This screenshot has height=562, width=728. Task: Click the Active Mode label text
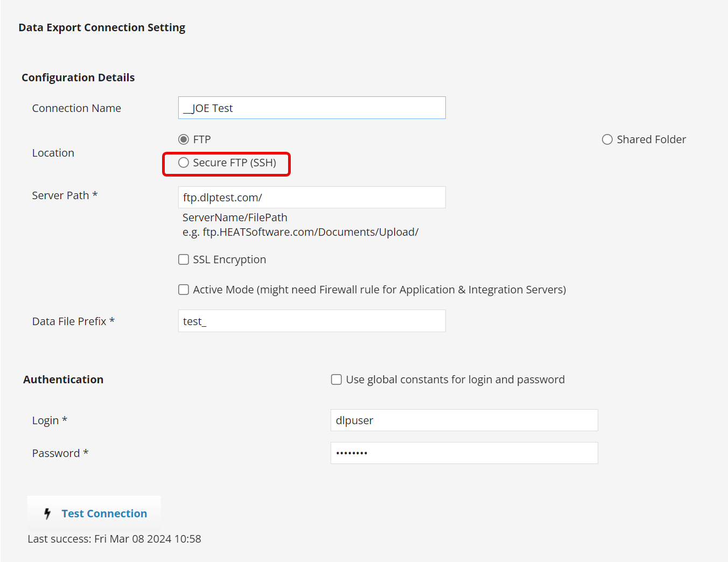[x=379, y=290]
